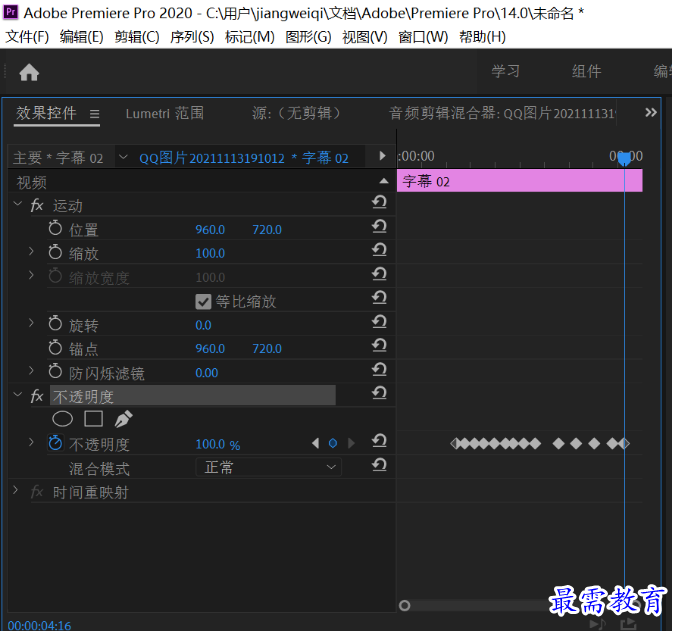
Task: Open the master clip dropdown arrow
Action: (123, 157)
